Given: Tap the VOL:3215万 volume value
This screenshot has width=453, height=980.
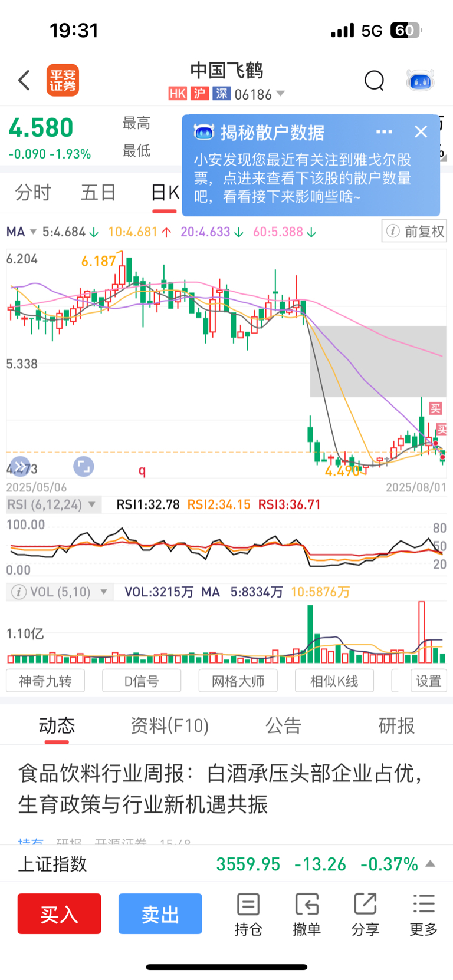Looking at the screenshot, I should tap(159, 592).
